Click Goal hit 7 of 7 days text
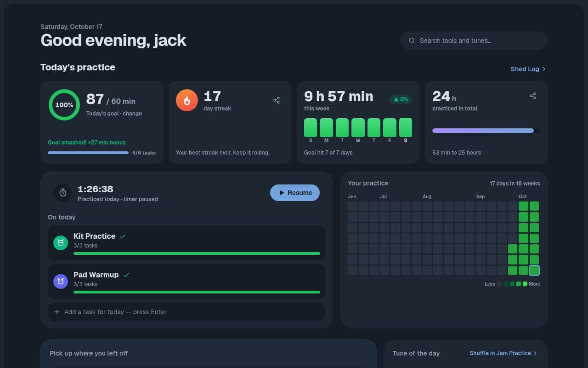The image size is (588, 368). pos(328,153)
